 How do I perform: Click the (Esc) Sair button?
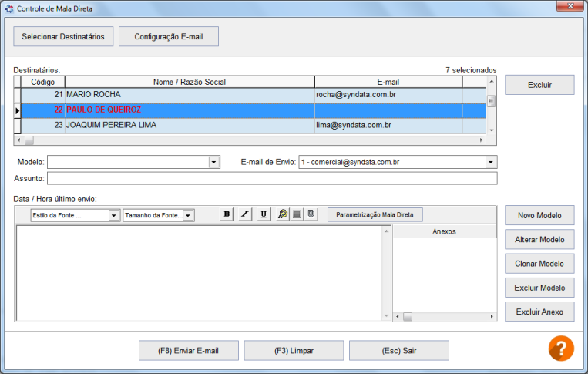click(399, 351)
